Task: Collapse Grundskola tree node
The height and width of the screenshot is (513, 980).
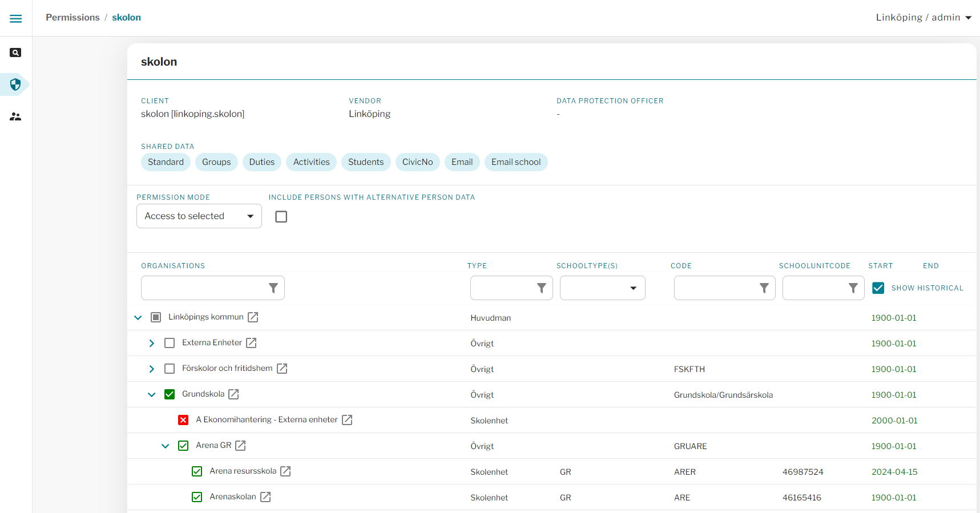Action: pyautogui.click(x=152, y=394)
